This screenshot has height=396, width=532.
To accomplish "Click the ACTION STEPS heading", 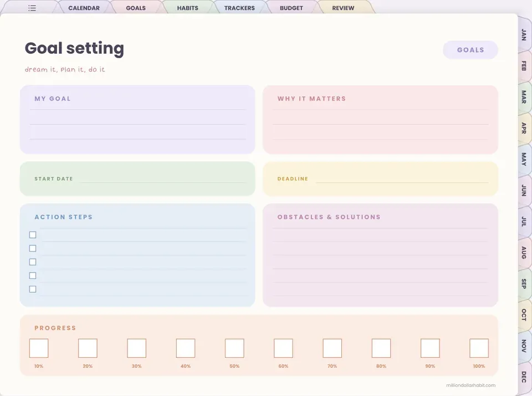I will coord(63,217).
